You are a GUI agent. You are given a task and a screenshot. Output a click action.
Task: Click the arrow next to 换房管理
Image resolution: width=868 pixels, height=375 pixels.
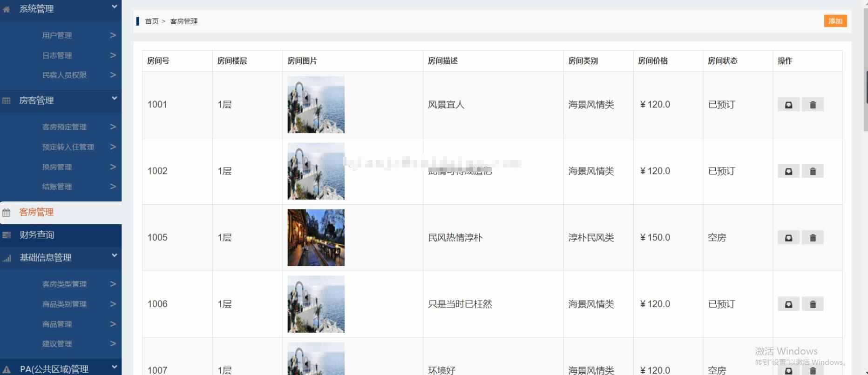[113, 167]
